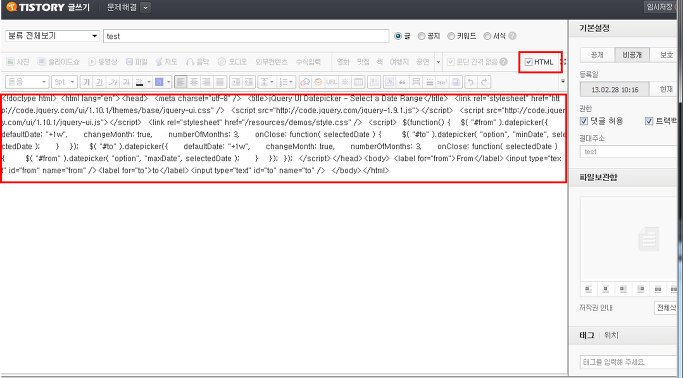This screenshot has height=378, width=683.
Task: Click the post title field 'test'
Action: (x=246, y=36)
